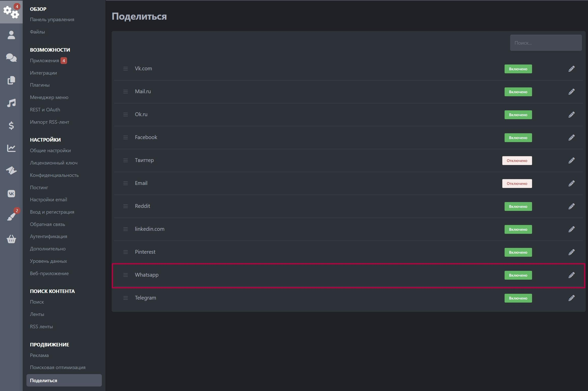Toggle the Включено status for Facebook
The image size is (588, 391).
pos(518,138)
